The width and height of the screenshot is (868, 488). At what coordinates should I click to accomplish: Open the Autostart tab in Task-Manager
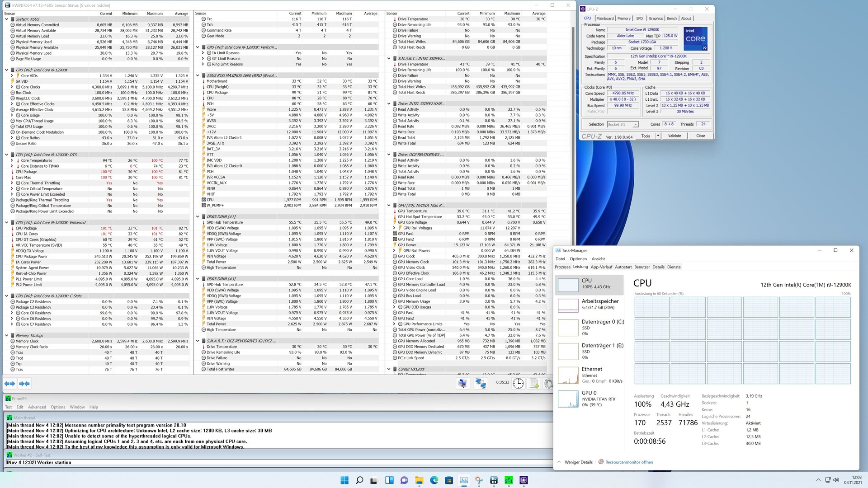[623, 267]
